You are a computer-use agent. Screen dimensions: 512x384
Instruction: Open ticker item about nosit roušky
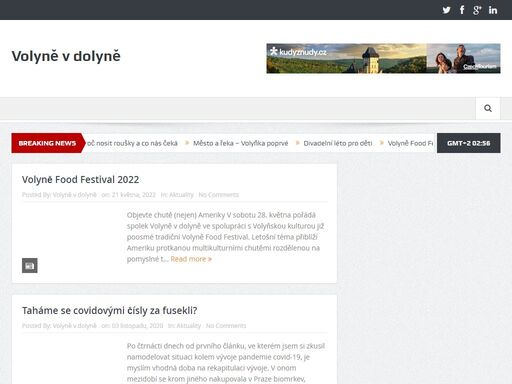(x=132, y=143)
